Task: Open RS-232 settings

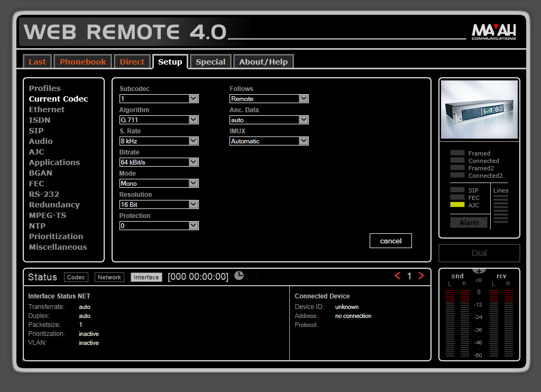Action: point(44,194)
